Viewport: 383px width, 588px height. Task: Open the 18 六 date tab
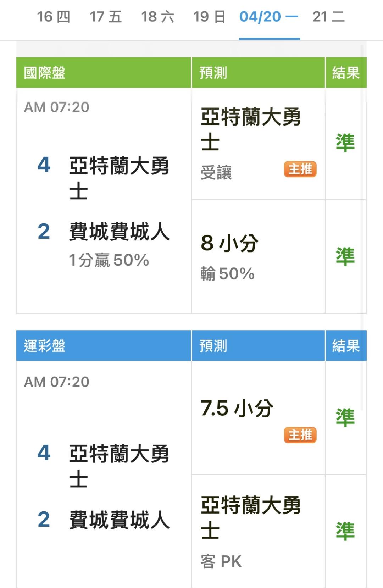[x=157, y=17]
